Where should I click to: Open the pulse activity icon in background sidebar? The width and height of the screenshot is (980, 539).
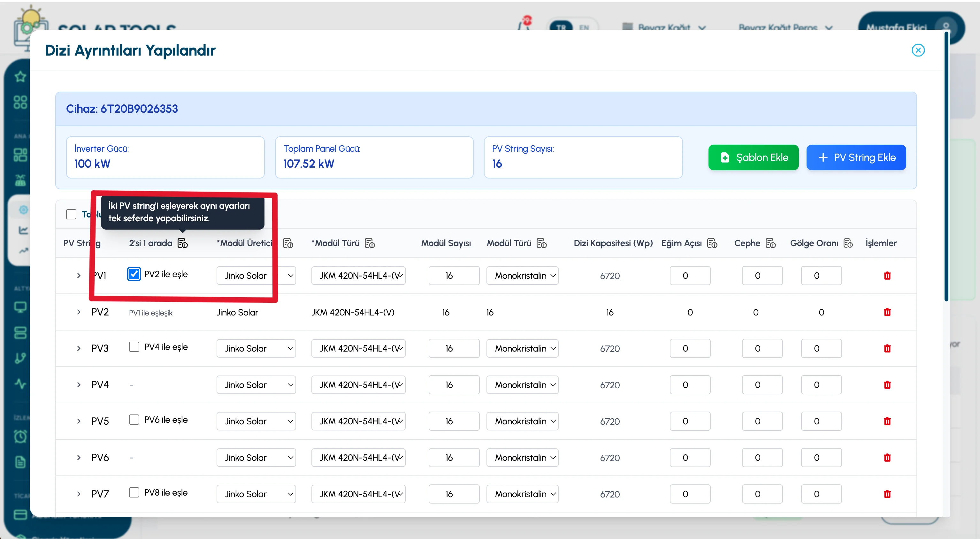coord(20,383)
